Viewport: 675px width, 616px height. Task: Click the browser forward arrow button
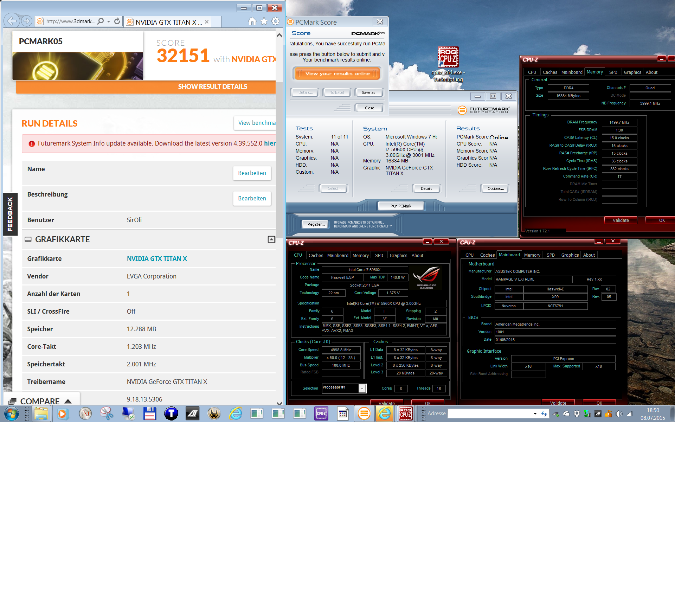(x=26, y=21)
